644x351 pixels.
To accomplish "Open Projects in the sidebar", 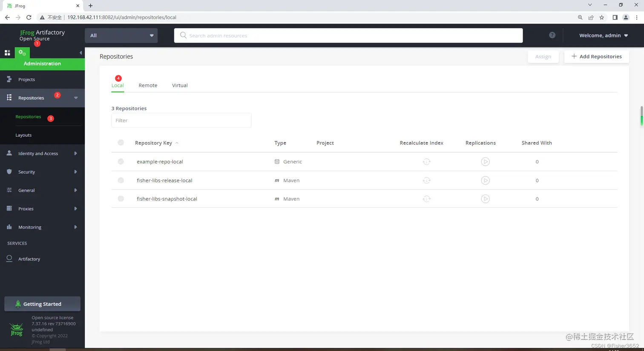I will click(x=42, y=80).
